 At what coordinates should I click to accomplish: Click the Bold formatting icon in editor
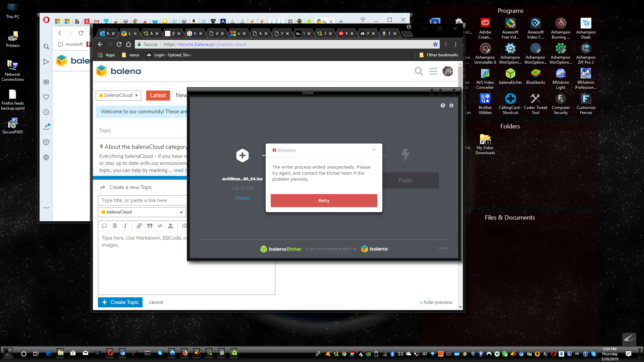pyautogui.click(x=115, y=226)
